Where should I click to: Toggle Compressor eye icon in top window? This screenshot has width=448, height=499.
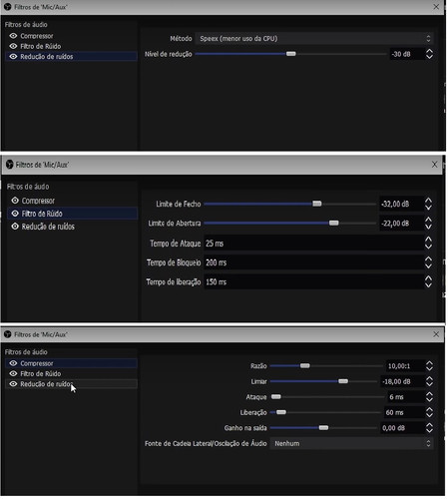(13, 36)
